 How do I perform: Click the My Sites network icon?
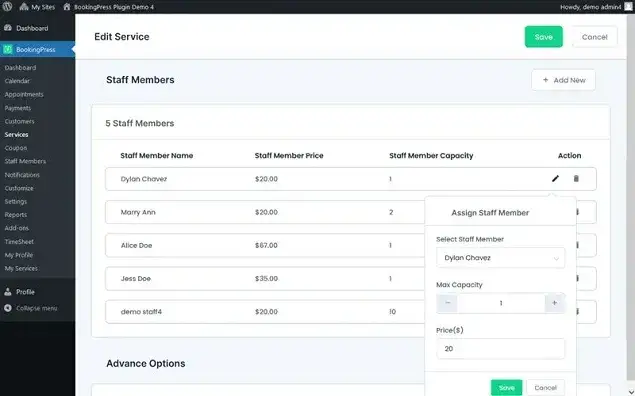tap(24, 7)
